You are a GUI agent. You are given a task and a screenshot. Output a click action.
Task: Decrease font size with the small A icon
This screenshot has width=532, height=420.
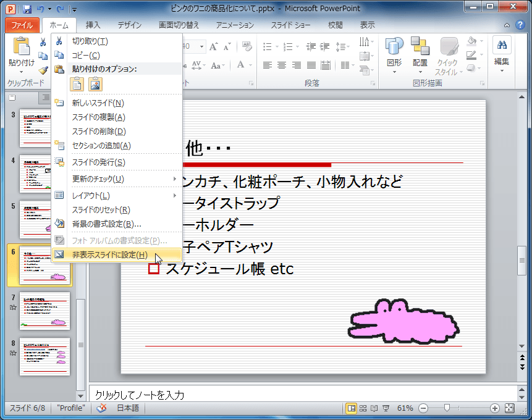(x=227, y=46)
